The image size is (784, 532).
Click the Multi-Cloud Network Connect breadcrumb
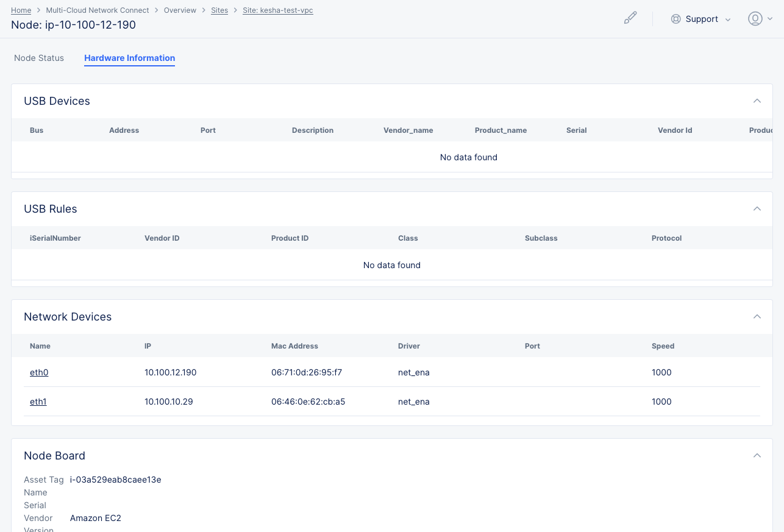[97, 10]
